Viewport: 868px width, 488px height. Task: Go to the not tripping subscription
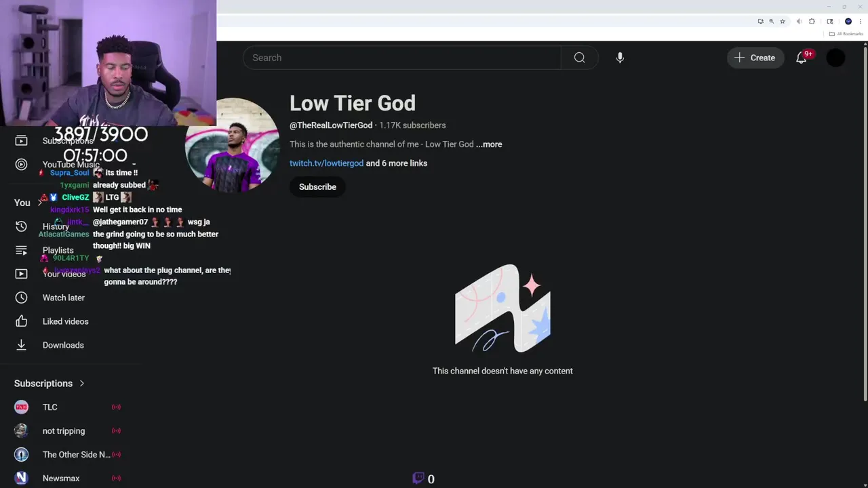[x=64, y=431]
